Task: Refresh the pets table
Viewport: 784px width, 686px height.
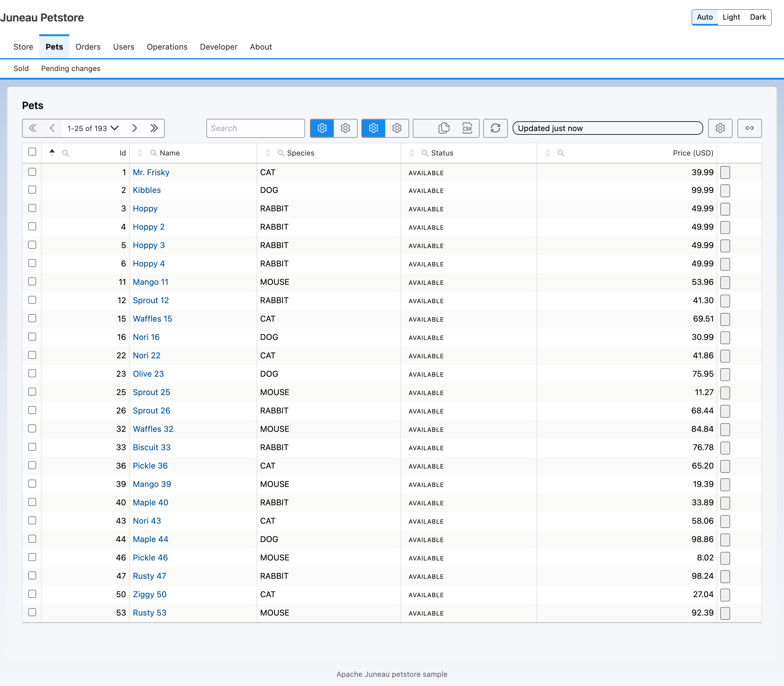Action: click(496, 128)
